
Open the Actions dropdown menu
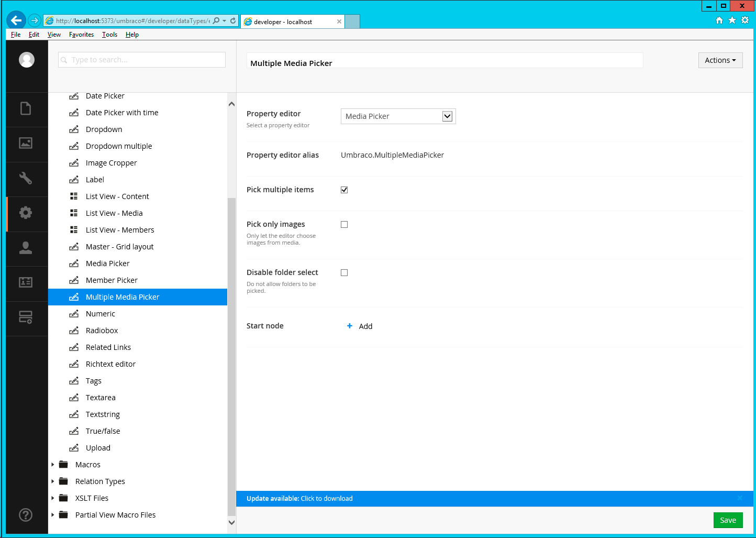pyautogui.click(x=720, y=60)
